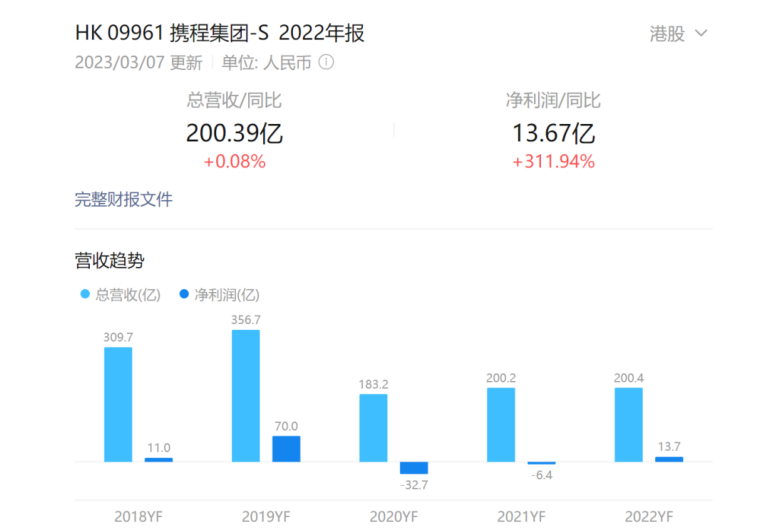This screenshot has height=530, width=770.
Task: Select the 2019YF revenue bar labeled 356.7
Action: 246,396
